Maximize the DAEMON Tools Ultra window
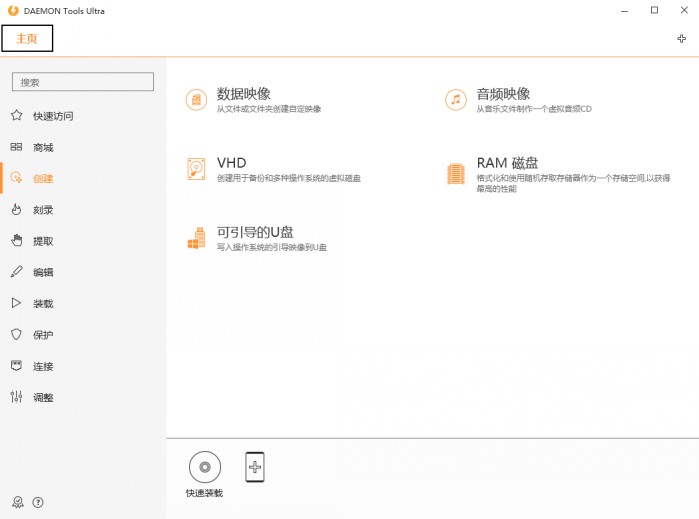The height and width of the screenshot is (519, 699). (654, 10)
